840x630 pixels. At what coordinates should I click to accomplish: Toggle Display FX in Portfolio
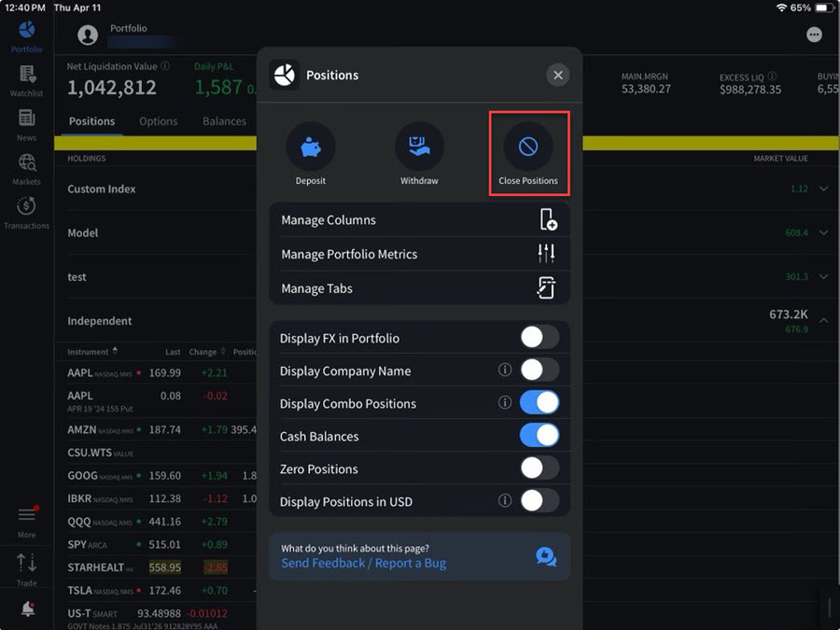point(539,337)
